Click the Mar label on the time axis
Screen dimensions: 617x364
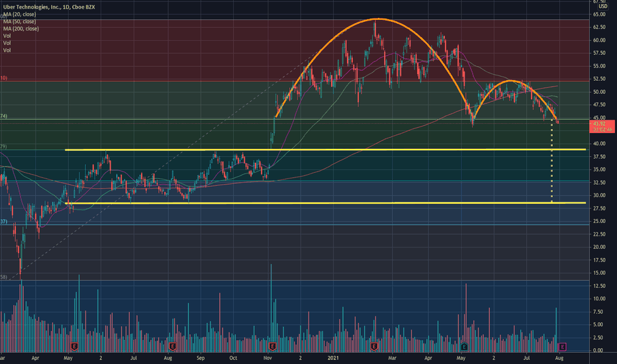[392, 358]
